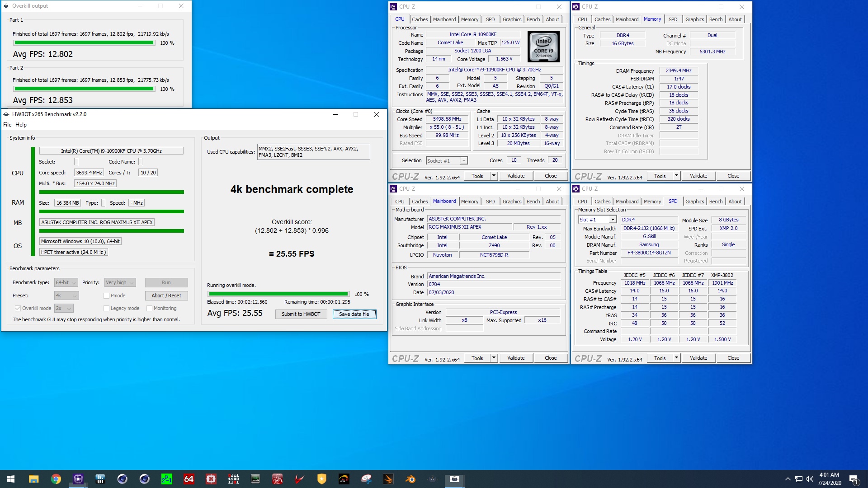Click the Intel Core i9 logo in CPU-Z
Viewport: 868px width, 488px height.
coord(543,47)
